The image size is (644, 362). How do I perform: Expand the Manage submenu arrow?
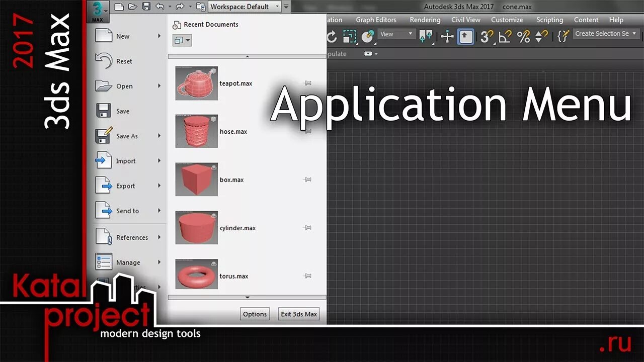159,262
